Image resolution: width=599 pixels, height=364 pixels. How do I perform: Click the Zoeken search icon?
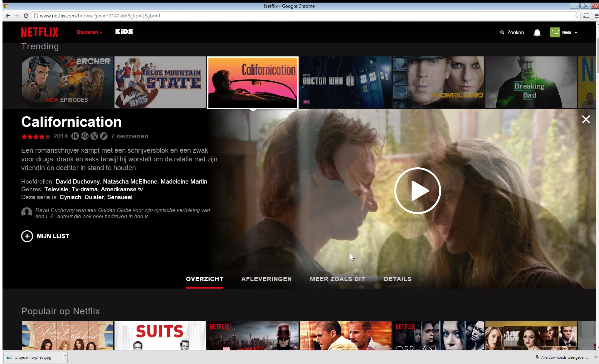tap(502, 32)
